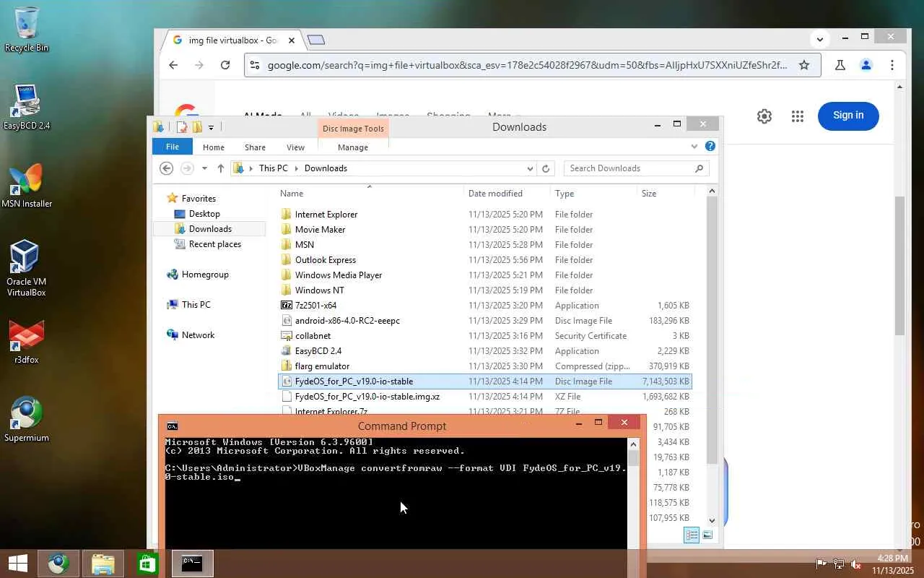Open the Manage ribbon tab
The image size is (924, 578).
(x=353, y=147)
